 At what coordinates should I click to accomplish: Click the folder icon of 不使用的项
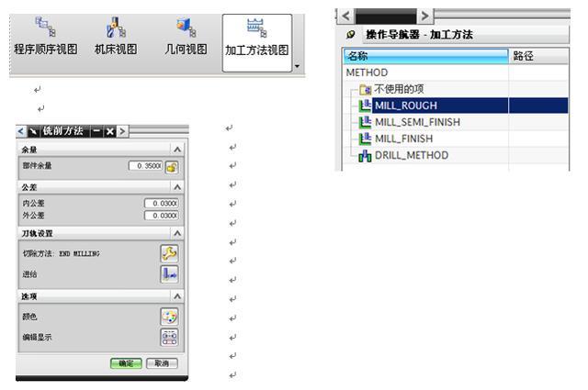coord(366,90)
